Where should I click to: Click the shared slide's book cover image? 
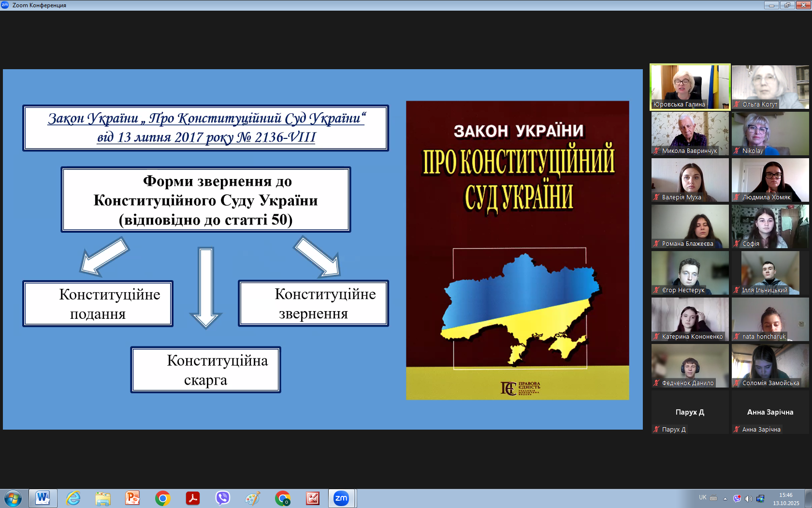[517, 250]
